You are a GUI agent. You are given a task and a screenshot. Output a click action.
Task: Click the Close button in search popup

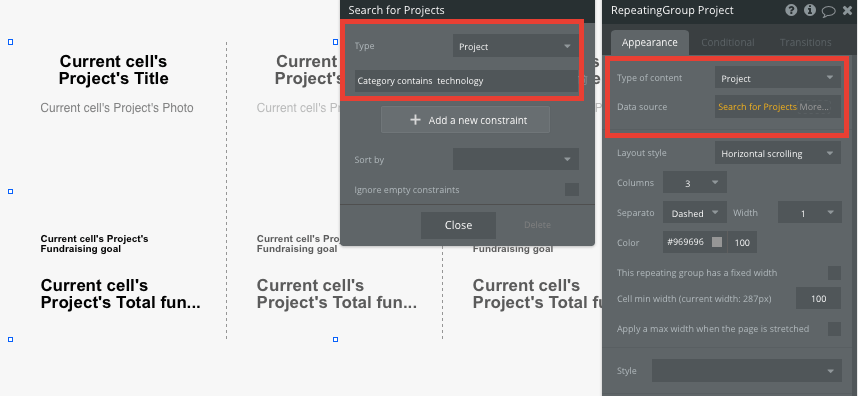(459, 225)
